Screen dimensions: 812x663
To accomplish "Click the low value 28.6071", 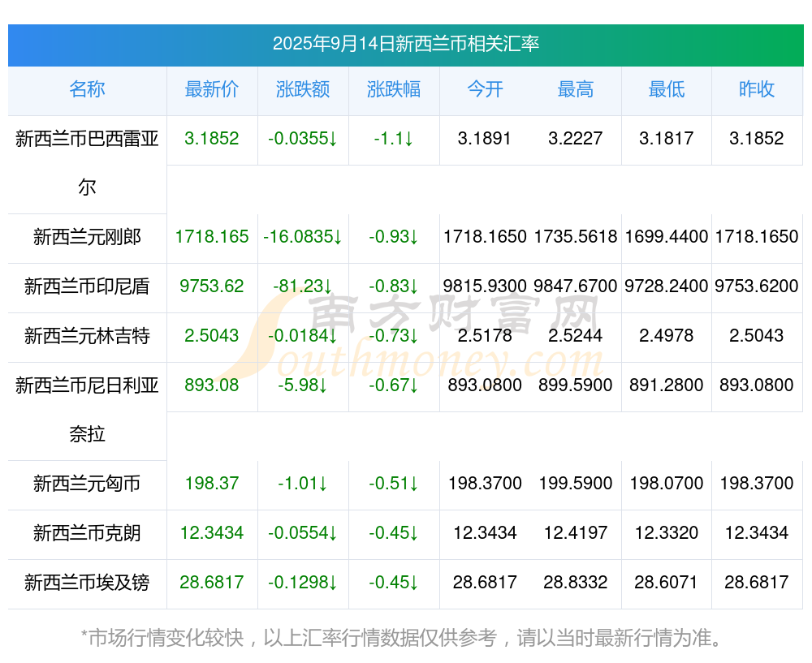I will point(667,582).
